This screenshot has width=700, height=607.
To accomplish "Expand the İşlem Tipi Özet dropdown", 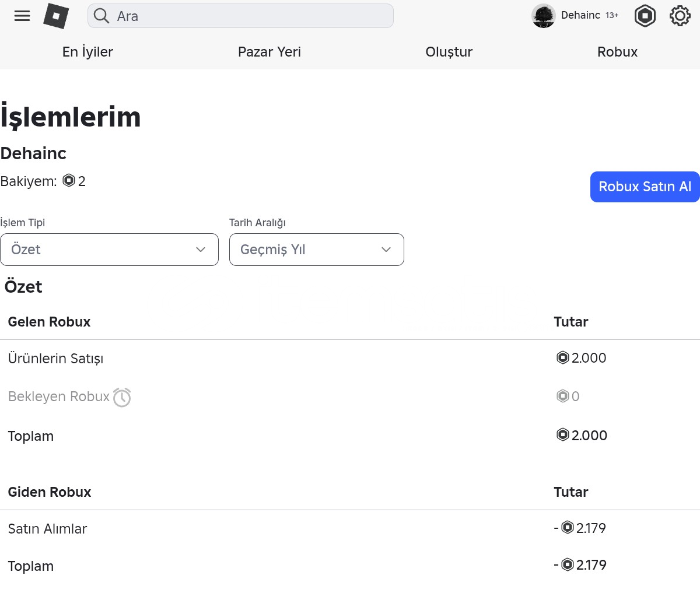I will point(109,250).
